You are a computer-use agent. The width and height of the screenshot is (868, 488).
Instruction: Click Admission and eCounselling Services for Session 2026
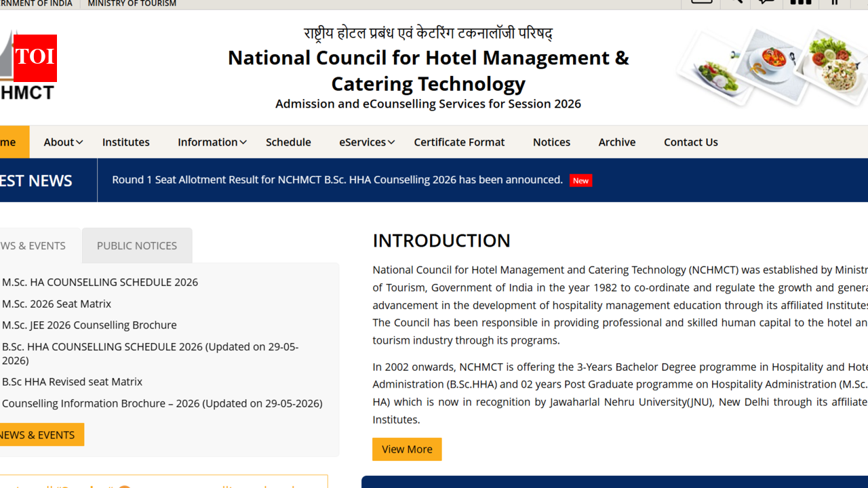point(428,104)
